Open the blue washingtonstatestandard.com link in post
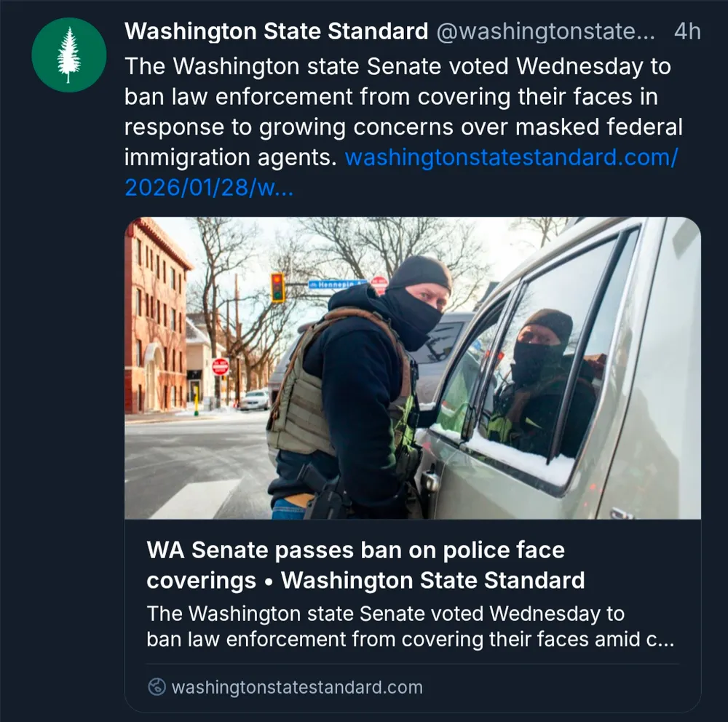728x722 pixels. (x=510, y=158)
